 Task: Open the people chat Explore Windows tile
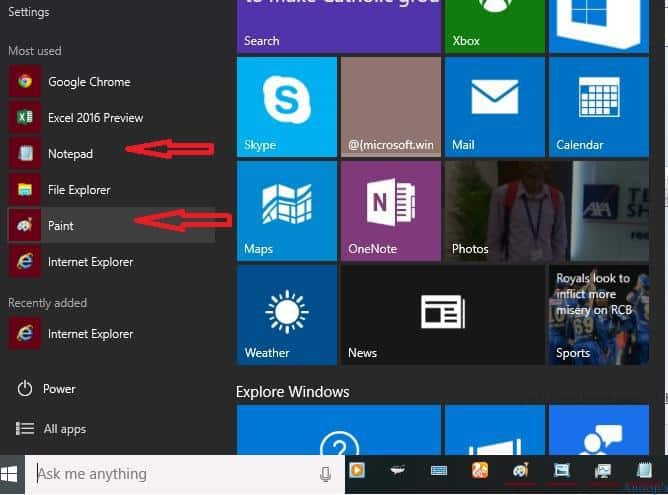pyautogui.click(x=599, y=430)
